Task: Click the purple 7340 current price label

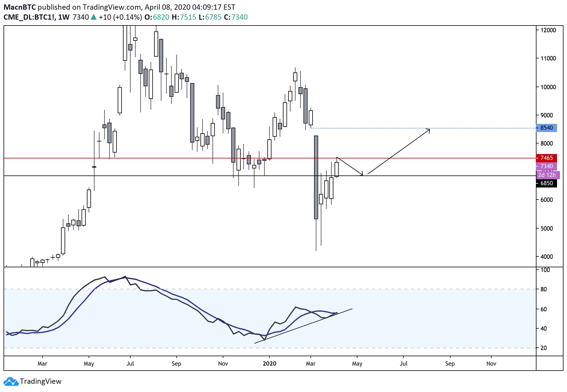Action: (x=546, y=166)
